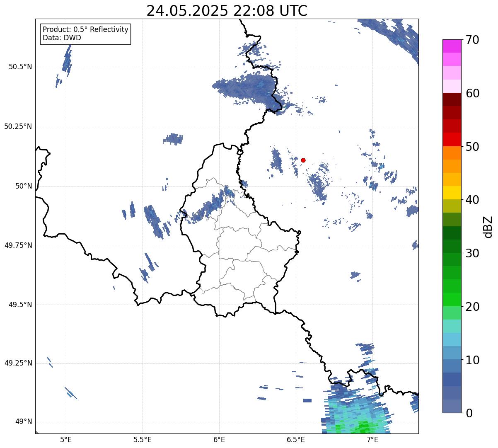Click the Product: 0.5° Reflectivity label
This screenshot has height=448, width=498.
coord(85,30)
